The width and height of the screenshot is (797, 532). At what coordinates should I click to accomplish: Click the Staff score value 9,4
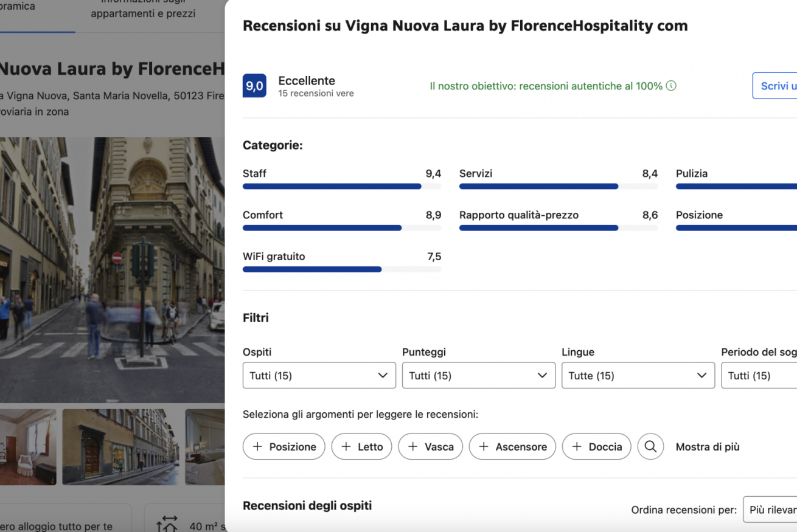click(x=433, y=174)
